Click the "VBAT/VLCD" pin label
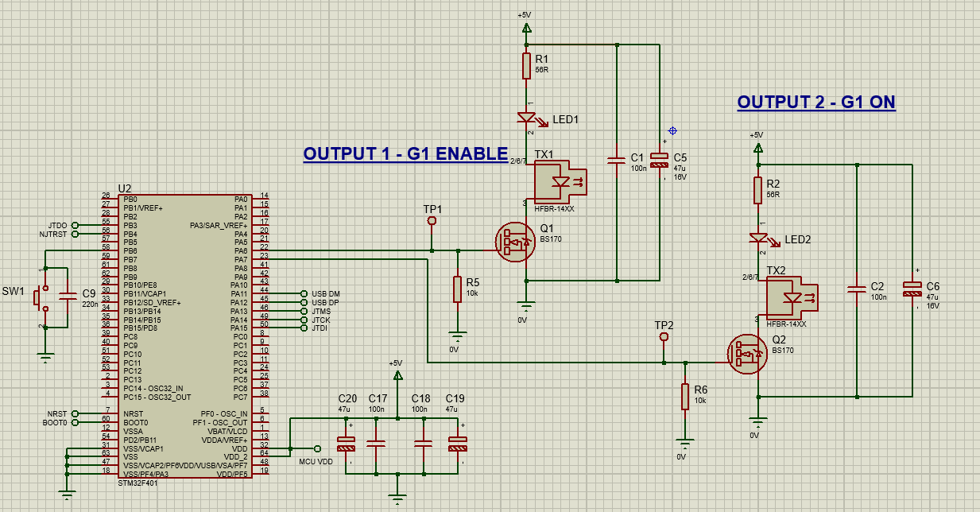This screenshot has width=980, height=512. (x=228, y=431)
